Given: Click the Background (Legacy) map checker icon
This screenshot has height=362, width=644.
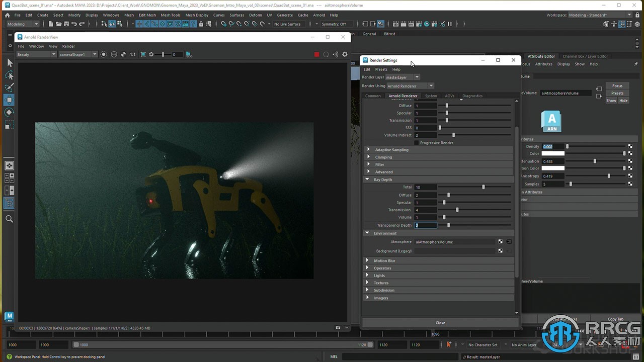Looking at the screenshot, I should coord(500,251).
